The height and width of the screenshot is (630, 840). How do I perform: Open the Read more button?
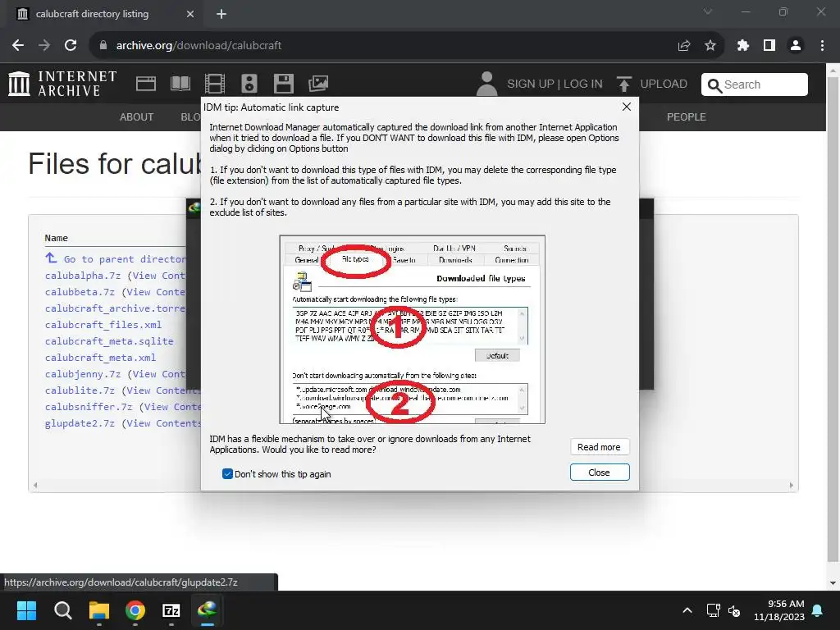(x=599, y=447)
